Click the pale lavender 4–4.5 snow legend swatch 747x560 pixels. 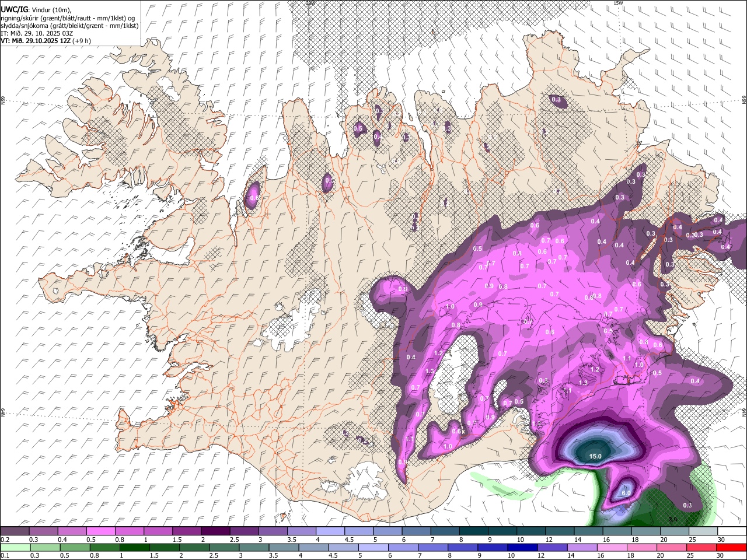[x=329, y=531]
